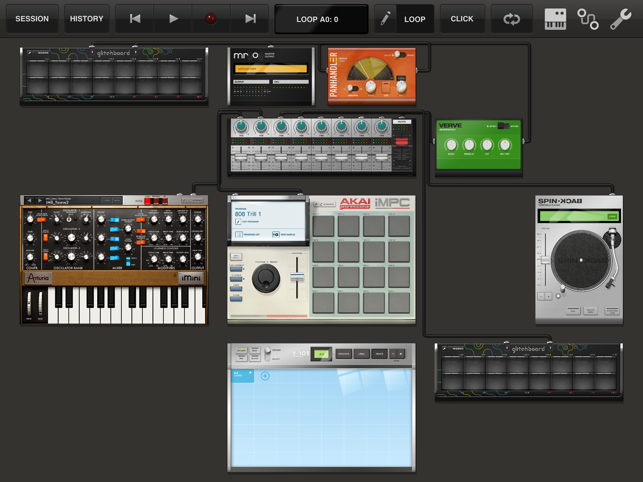This screenshot has height=482, width=643.
Task: Open the keyboard devices icon in the toolbar
Action: pyautogui.click(x=555, y=19)
